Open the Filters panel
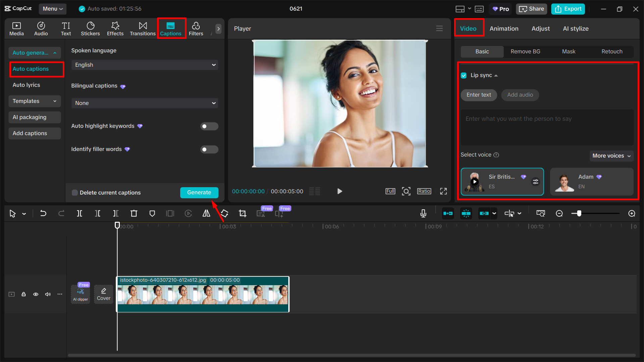The image size is (644, 362). point(196,29)
